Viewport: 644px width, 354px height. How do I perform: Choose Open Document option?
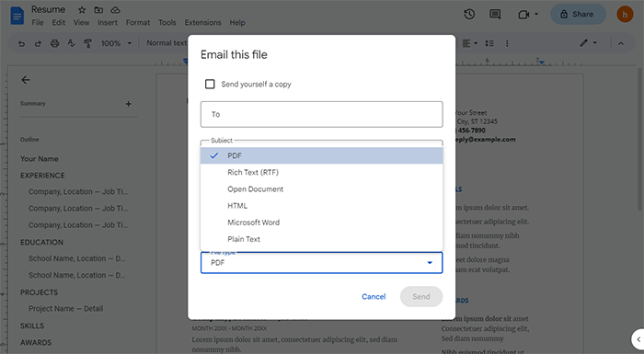322,188
